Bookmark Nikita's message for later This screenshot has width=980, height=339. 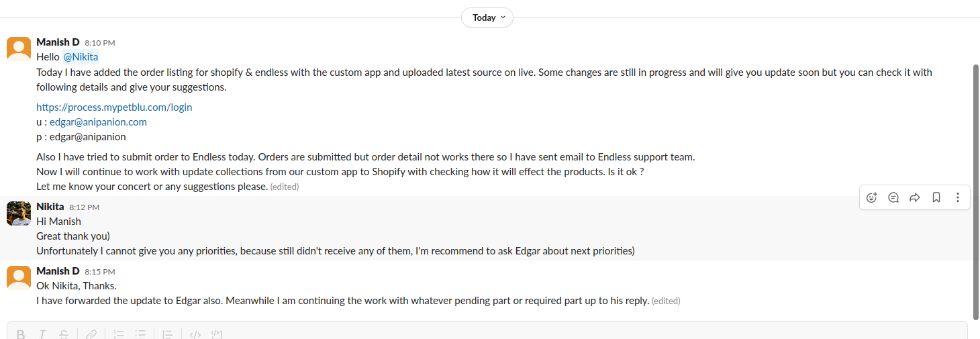(x=936, y=197)
